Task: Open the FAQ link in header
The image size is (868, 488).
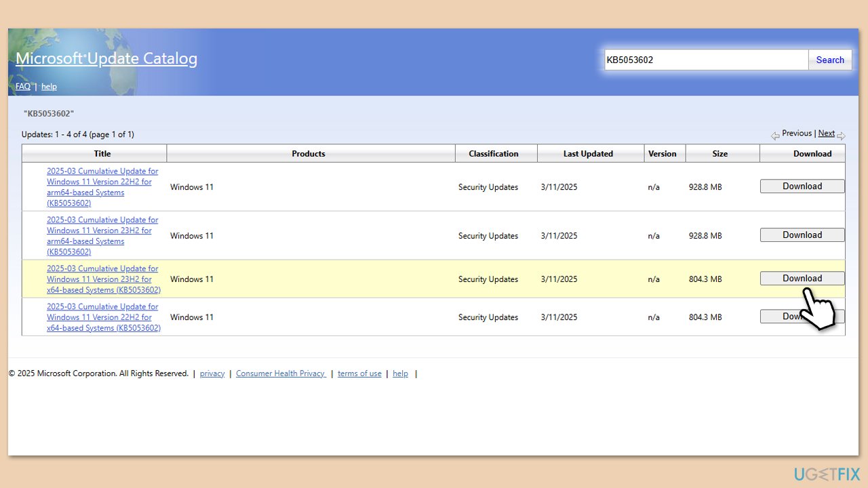Action: [x=23, y=86]
